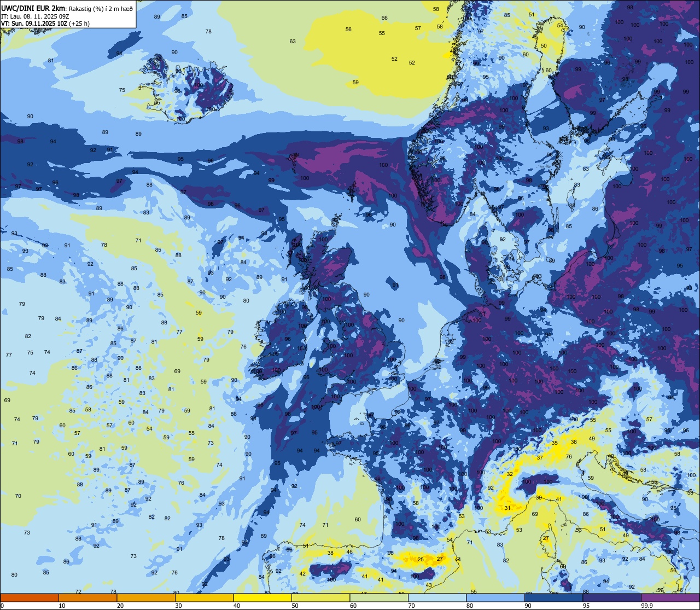
Task: Click the 90–95 dark blue legend swatch
Action: (553, 597)
